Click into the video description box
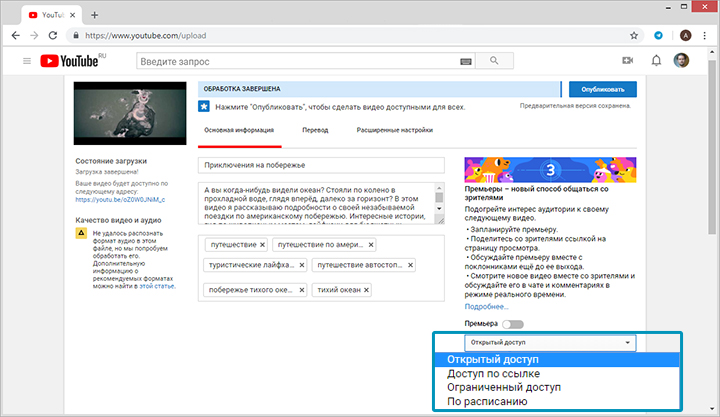 [316, 203]
